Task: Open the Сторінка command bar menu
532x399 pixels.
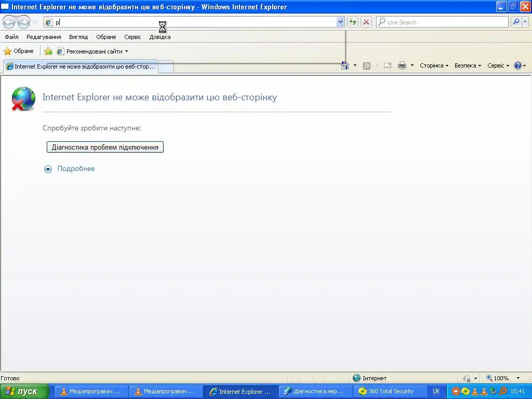Action: pos(434,65)
